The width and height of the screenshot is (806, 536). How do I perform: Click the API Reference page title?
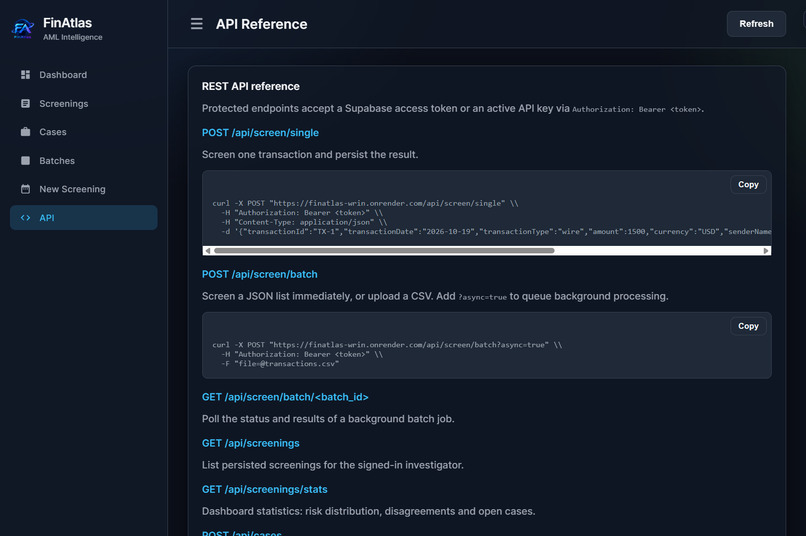[x=261, y=24]
